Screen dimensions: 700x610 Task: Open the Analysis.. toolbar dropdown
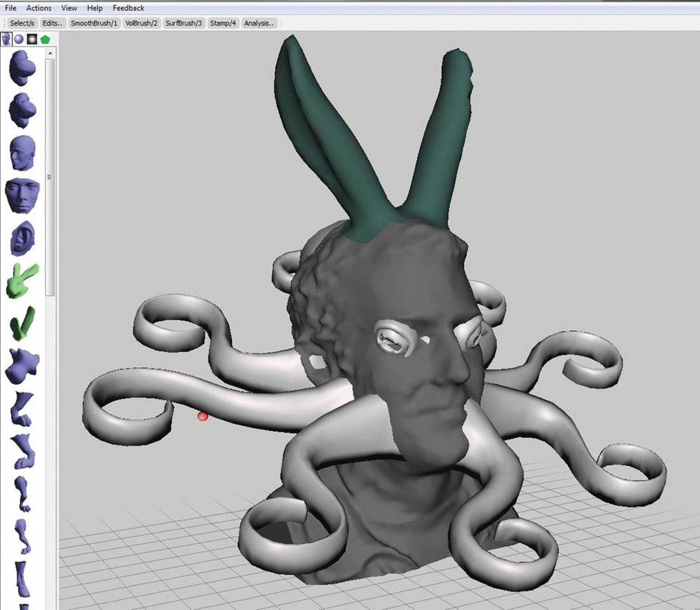(259, 23)
